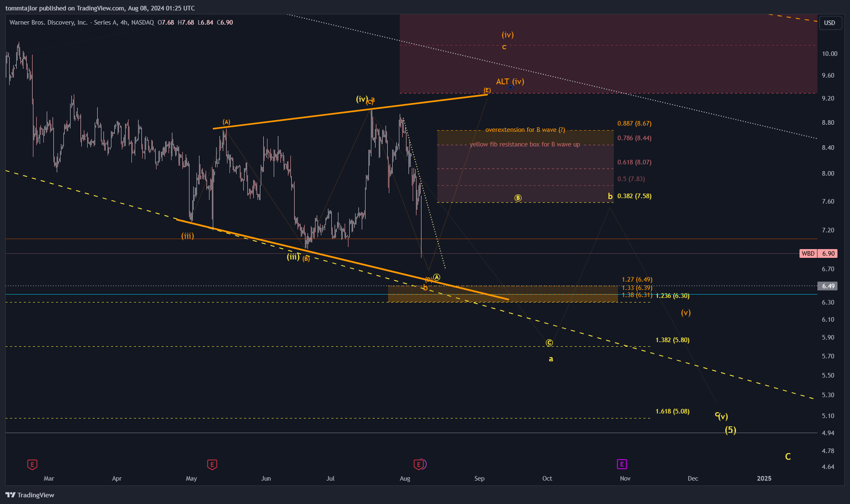
Task: Select the grey 6.49 price line label
Action: [827, 286]
